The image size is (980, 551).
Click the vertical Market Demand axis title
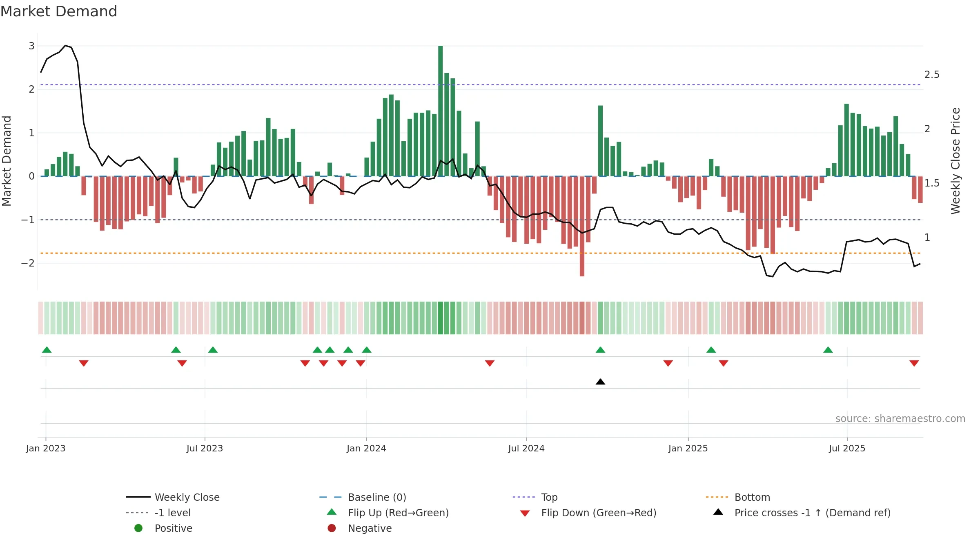pos(7,161)
